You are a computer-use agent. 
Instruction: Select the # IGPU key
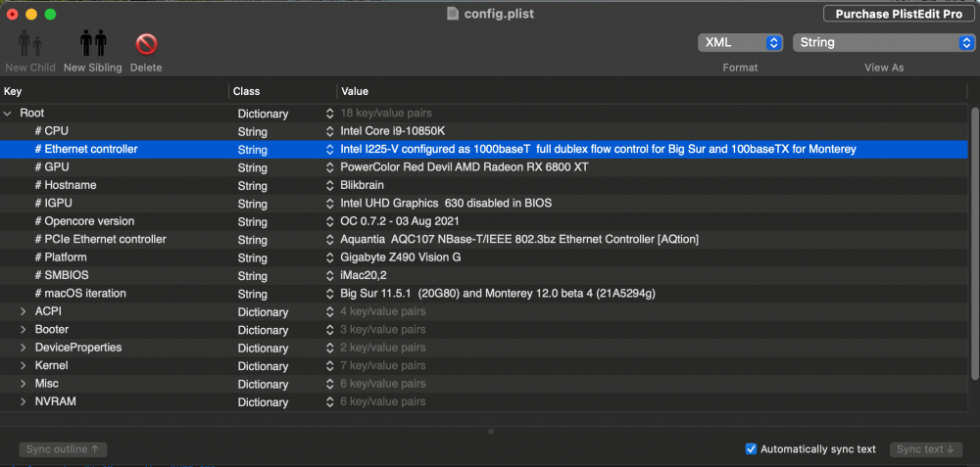click(54, 203)
